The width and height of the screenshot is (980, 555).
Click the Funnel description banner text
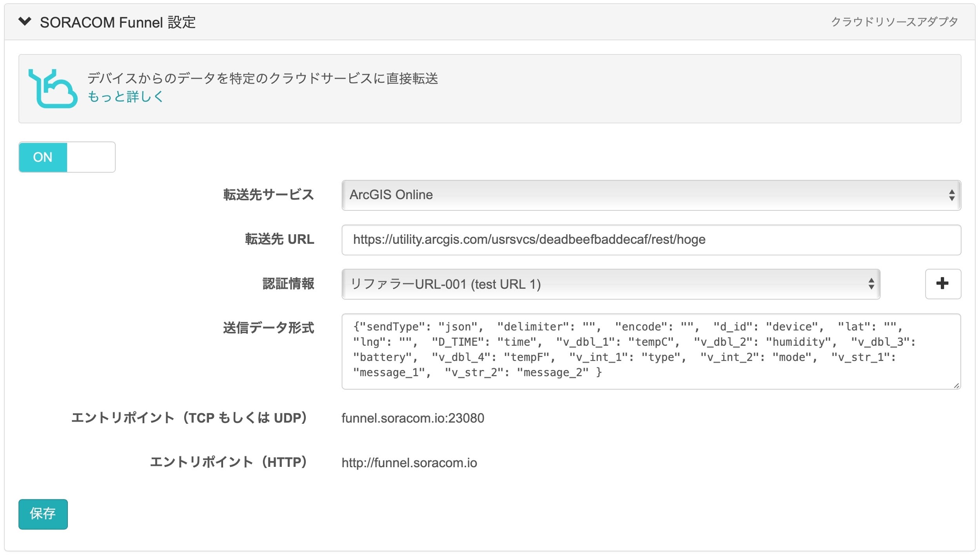point(262,78)
